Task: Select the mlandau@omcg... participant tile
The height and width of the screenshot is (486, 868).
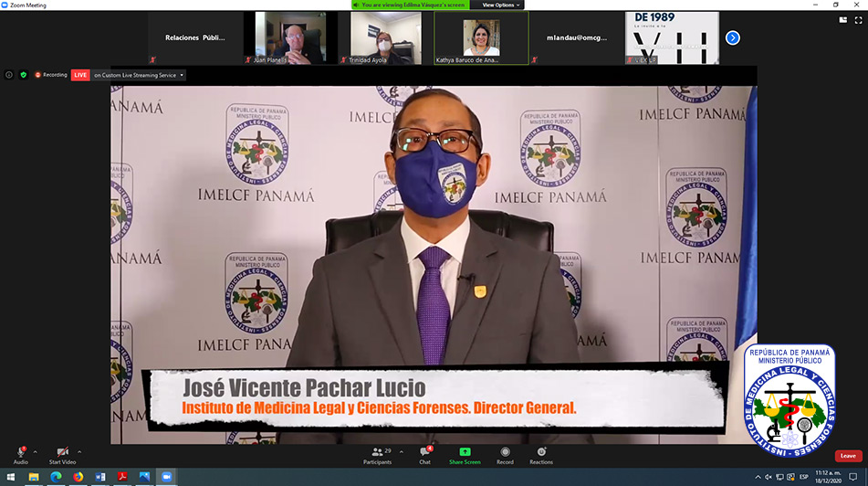Action: point(577,37)
